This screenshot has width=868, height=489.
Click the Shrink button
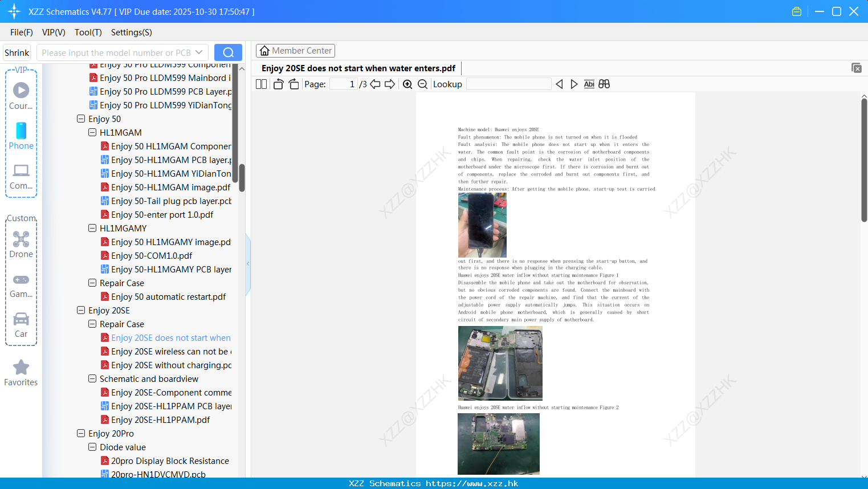17,52
